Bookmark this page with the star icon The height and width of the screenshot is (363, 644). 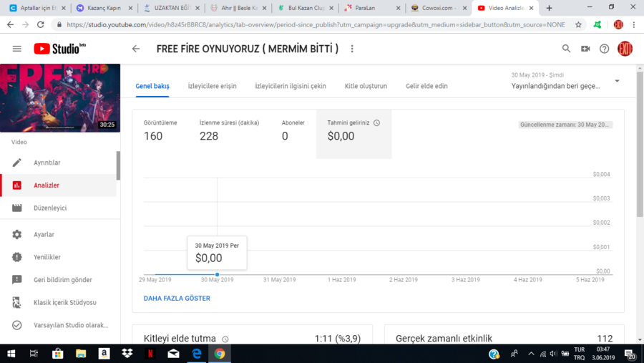(x=578, y=24)
